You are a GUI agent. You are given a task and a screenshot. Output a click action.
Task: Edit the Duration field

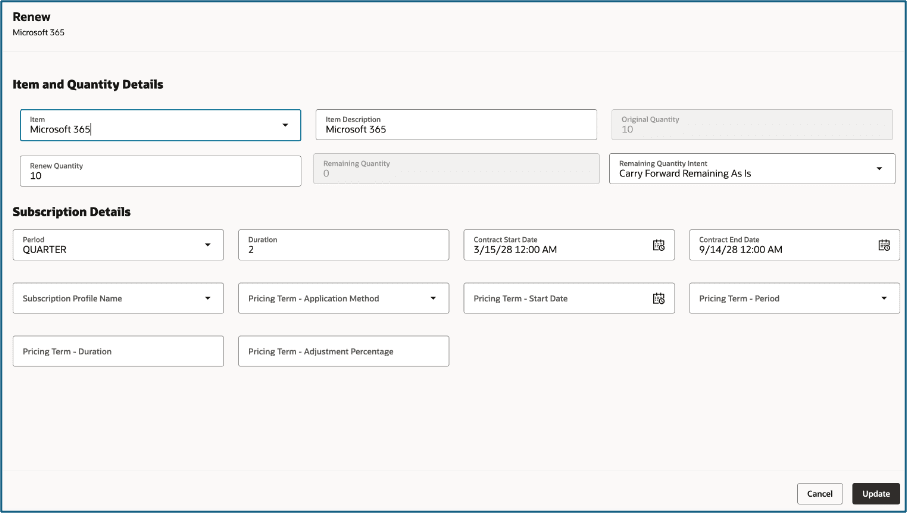tap(343, 245)
